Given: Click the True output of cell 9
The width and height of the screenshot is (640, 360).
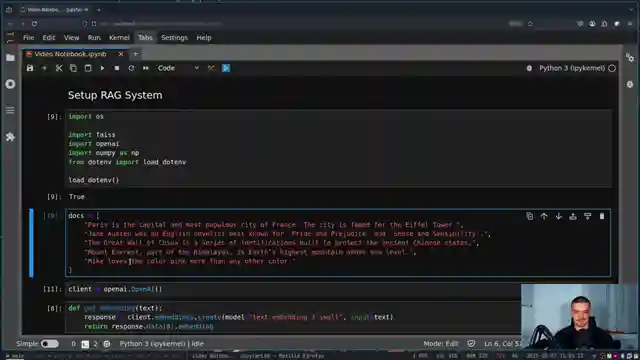Looking at the screenshot, I should pos(77,197).
